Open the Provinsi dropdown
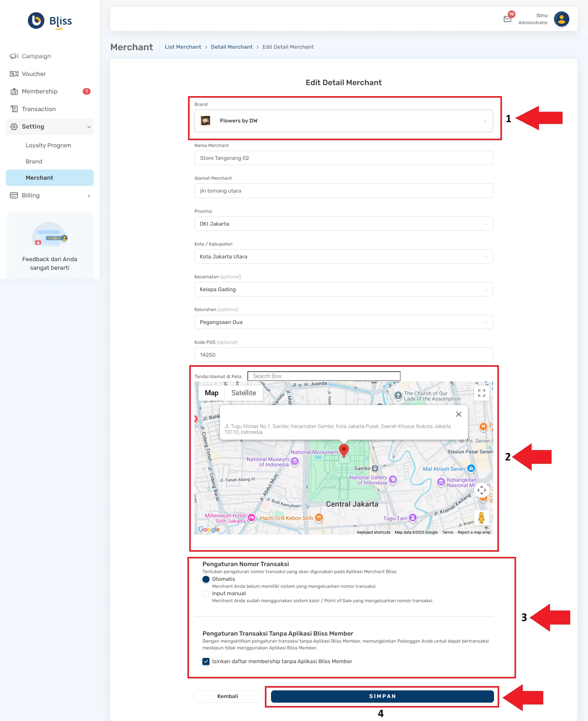 tap(343, 224)
